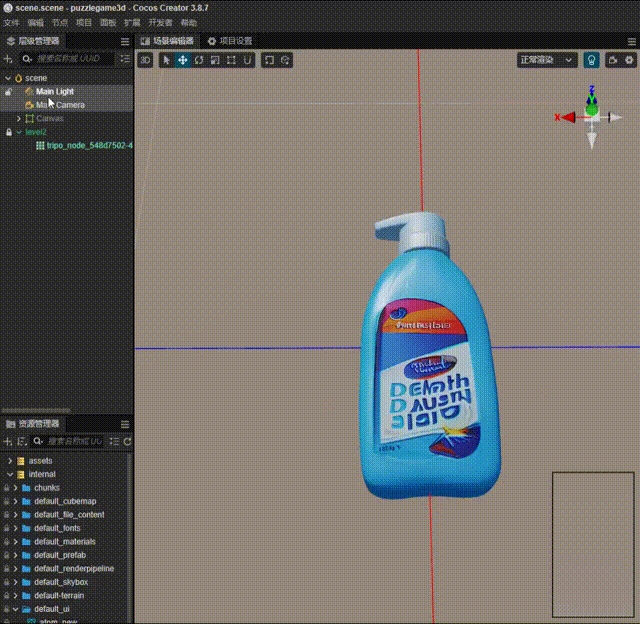Select the scale gizmo tool

coord(215,60)
